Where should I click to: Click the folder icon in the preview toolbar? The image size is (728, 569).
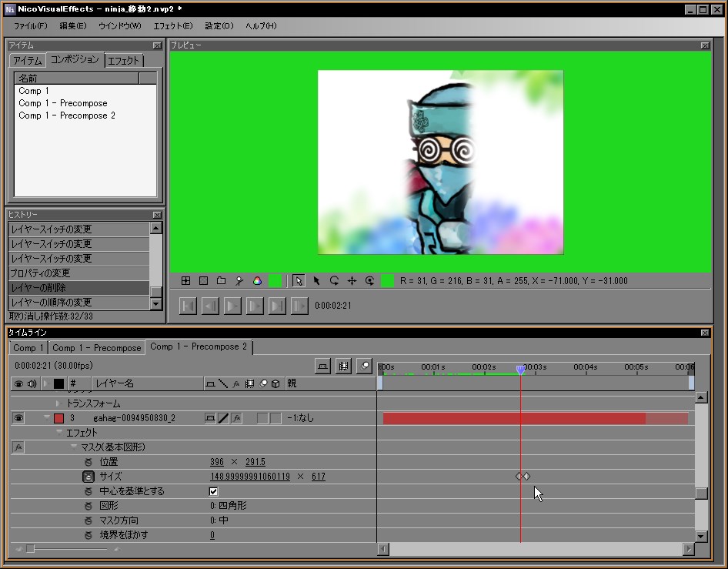pyautogui.click(x=221, y=280)
